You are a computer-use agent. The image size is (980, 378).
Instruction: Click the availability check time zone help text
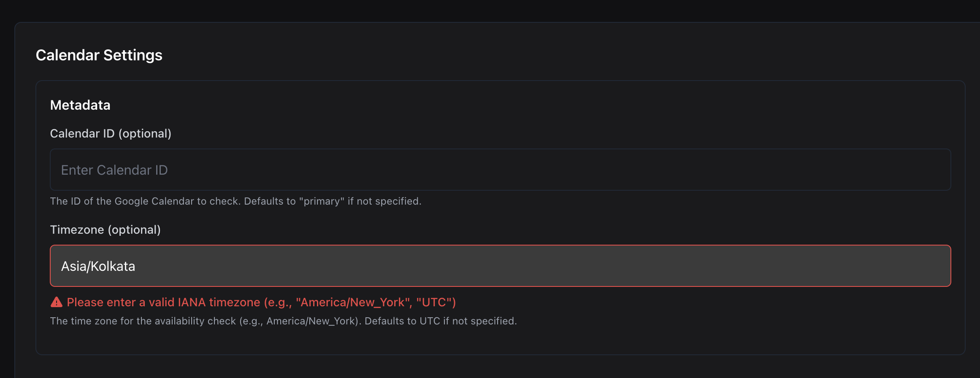point(283,321)
